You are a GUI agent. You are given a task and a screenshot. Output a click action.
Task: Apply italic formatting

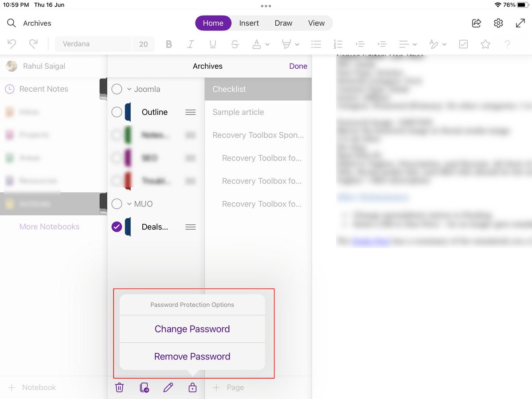pos(191,44)
